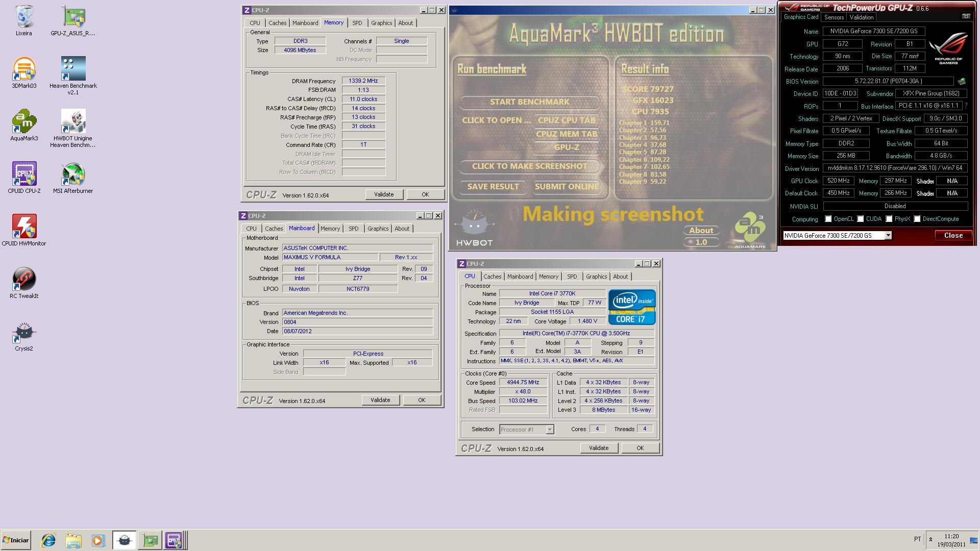Show hidden system tray icons
980x551 pixels.
click(x=930, y=539)
